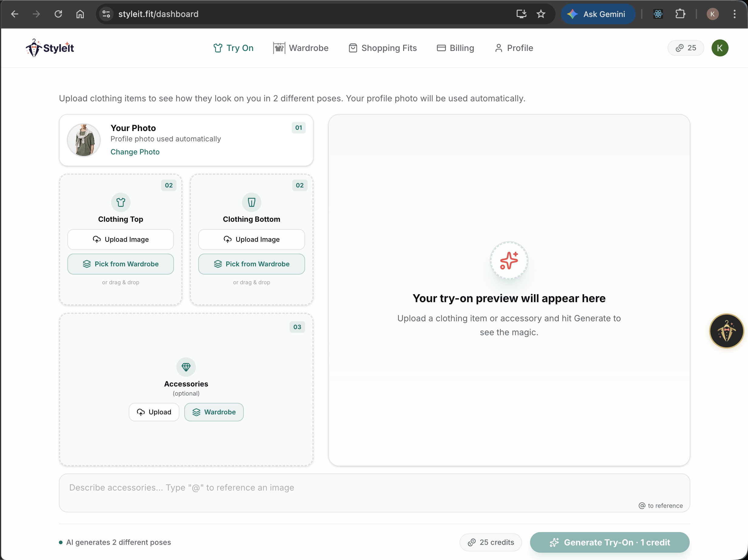The width and height of the screenshot is (748, 560).
Task: Open the React DevTools extension icon
Action: point(658,14)
